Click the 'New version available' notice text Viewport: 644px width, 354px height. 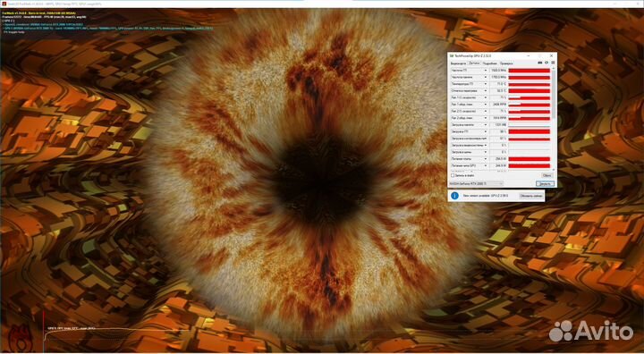[x=486, y=196]
